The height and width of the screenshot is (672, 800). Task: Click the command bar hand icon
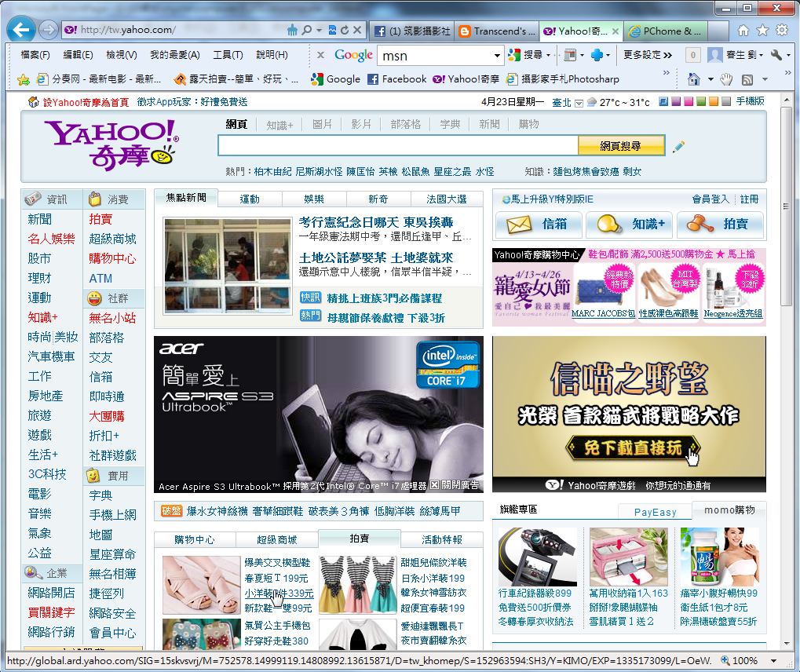click(x=726, y=79)
